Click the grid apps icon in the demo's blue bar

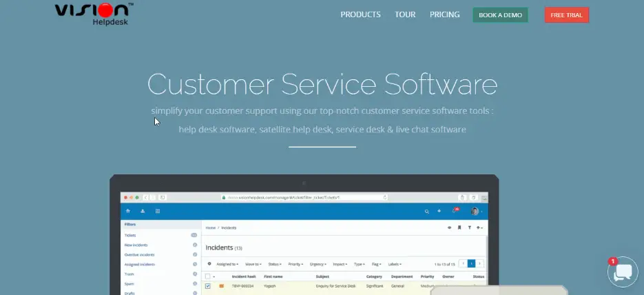(158, 211)
